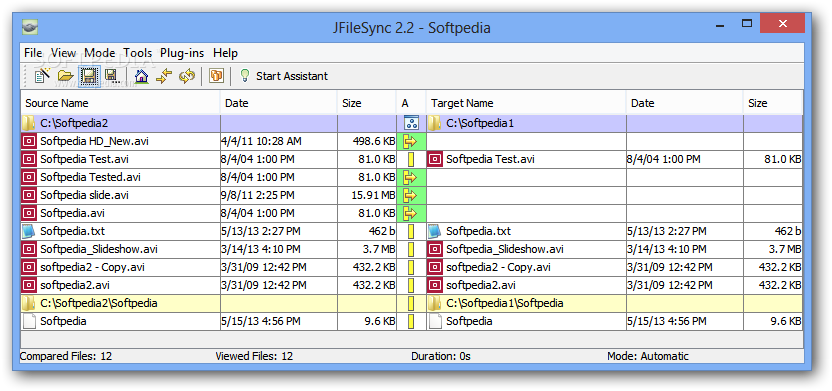Click the Duration: 0s status text

point(441,356)
